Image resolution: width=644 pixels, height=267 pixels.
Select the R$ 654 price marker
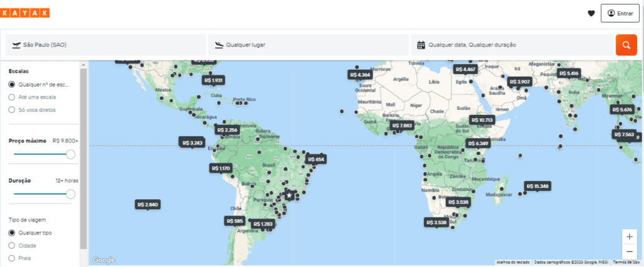[316, 159]
